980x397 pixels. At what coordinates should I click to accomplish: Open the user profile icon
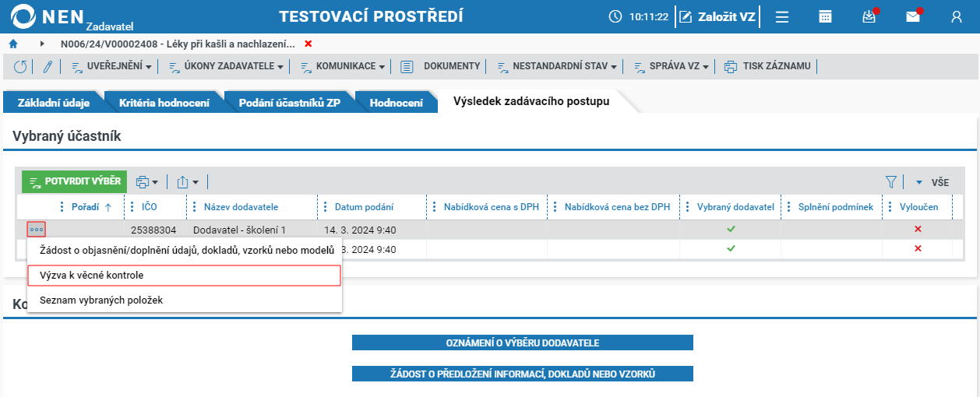point(957,16)
